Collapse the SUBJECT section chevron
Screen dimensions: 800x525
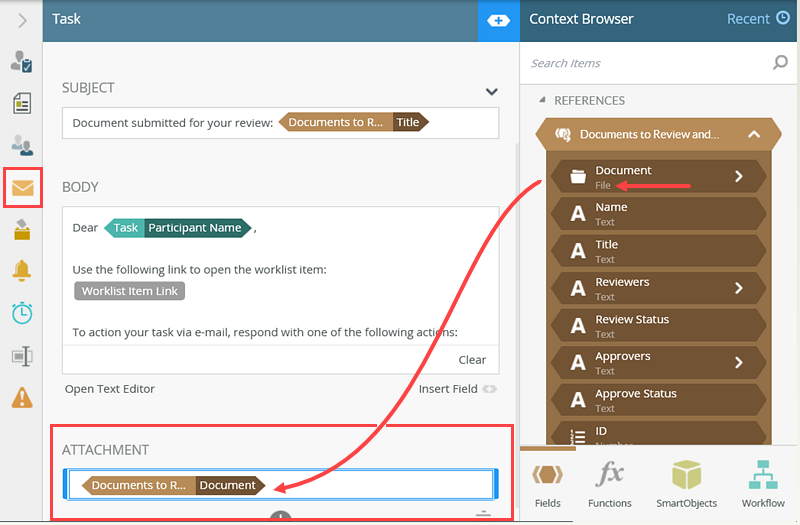coord(491,92)
